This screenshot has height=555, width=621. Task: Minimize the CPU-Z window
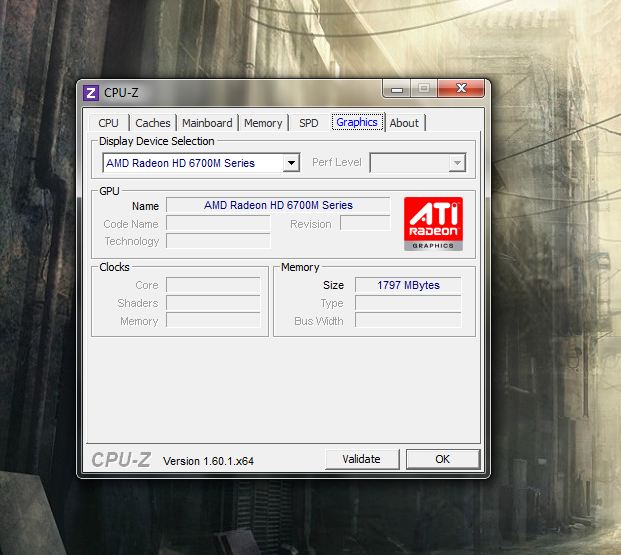[x=397, y=89]
